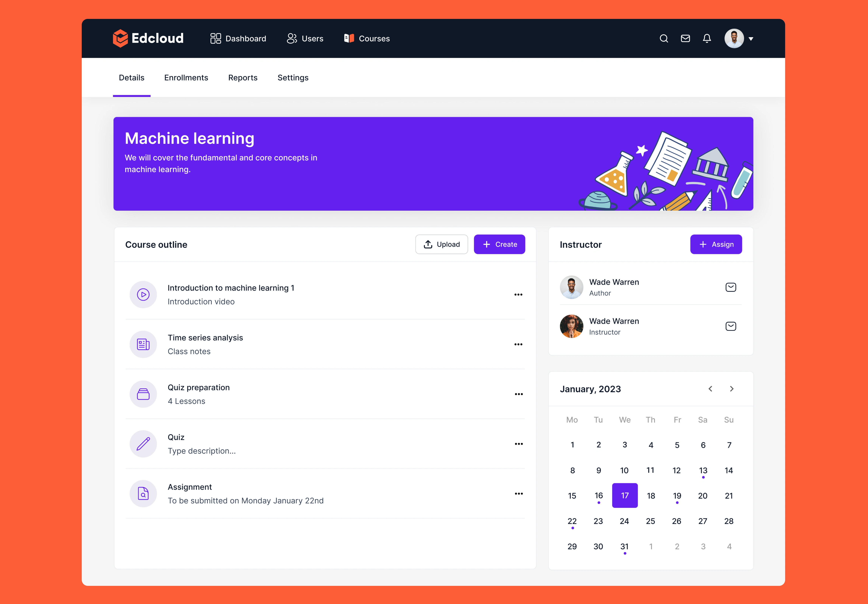Click the Create button
Viewport: 868px width, 604px height.
click(x=499, y=244)
